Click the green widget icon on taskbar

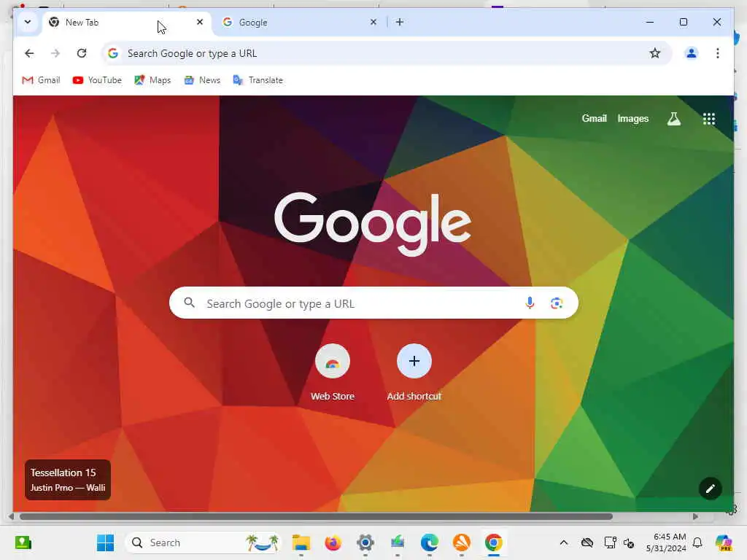23,542
